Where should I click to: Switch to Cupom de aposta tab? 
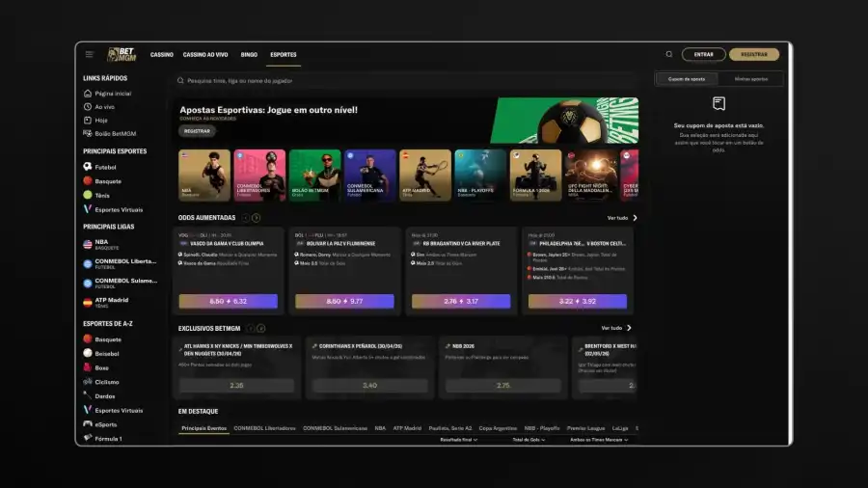[x=687, y=79]
